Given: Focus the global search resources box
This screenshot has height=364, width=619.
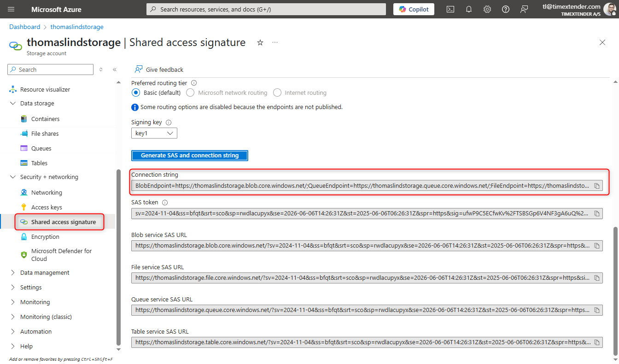Looking at the screenshot, I should pos(266,9).
